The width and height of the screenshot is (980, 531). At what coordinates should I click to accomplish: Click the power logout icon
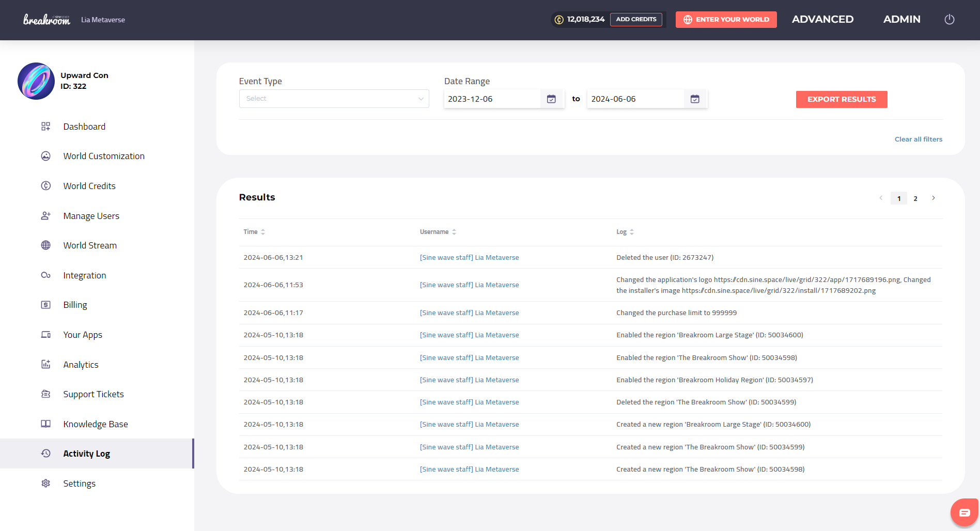pos(950,20)
